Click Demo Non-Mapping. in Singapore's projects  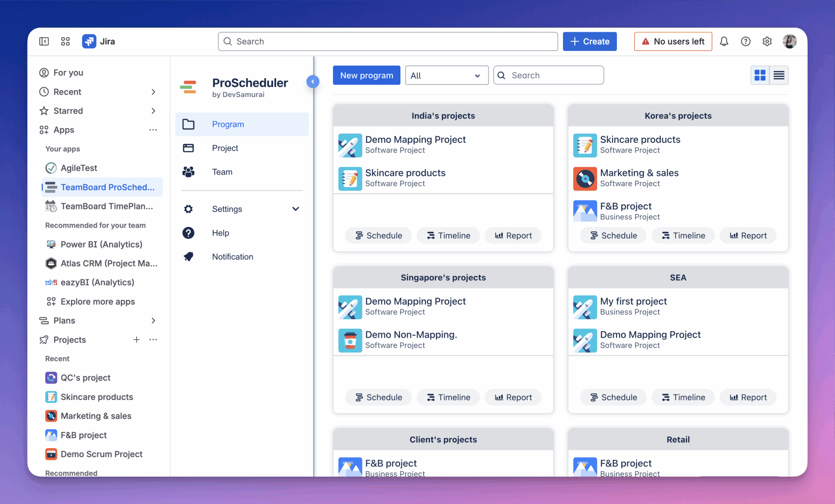coord(411,335)
